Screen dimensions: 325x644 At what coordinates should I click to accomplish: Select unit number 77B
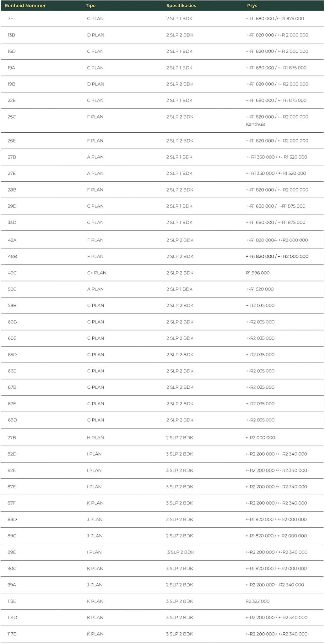[x=12, y=438]
